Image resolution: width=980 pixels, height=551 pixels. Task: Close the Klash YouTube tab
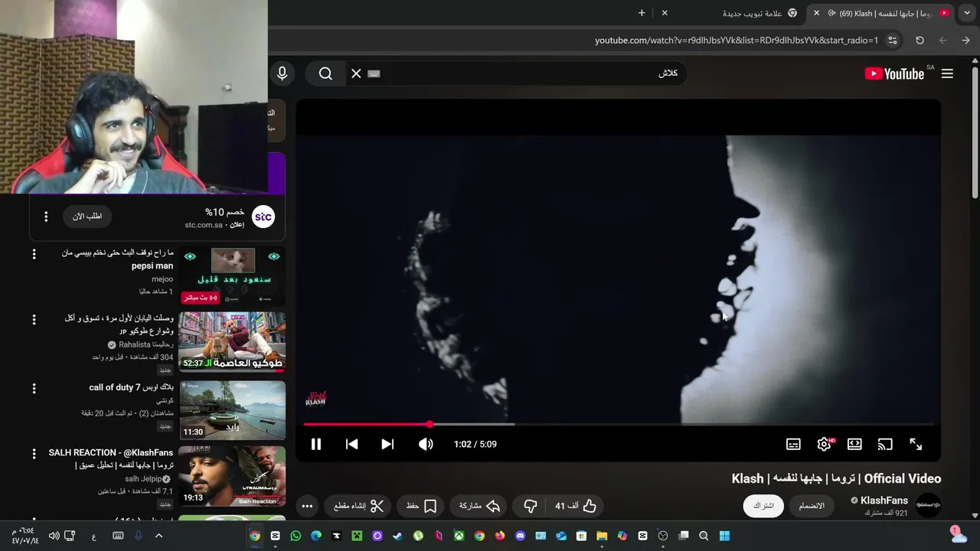(x=816, y=13)
